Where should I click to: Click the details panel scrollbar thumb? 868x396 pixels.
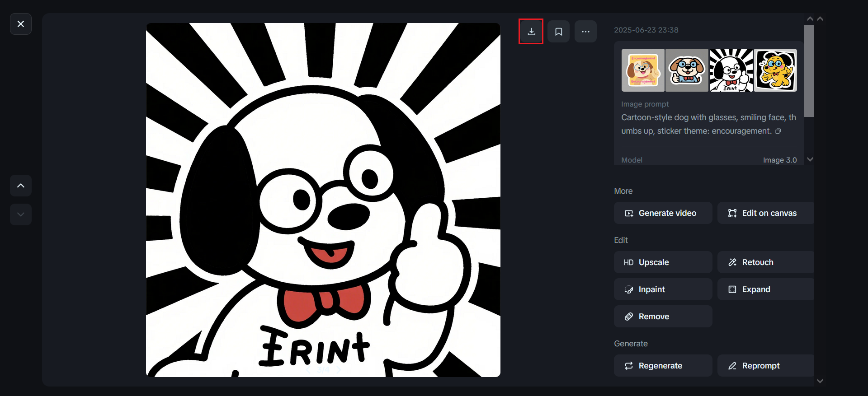tap(809, 71)
